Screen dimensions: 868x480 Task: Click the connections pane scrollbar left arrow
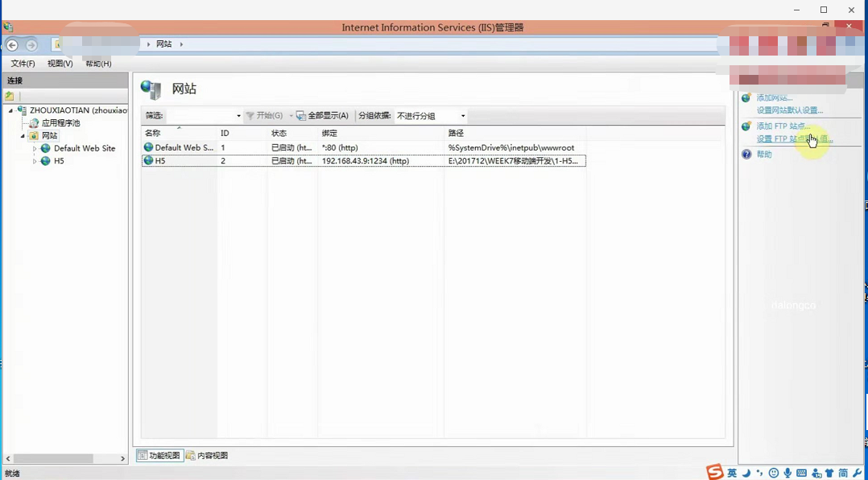[8, 458]
